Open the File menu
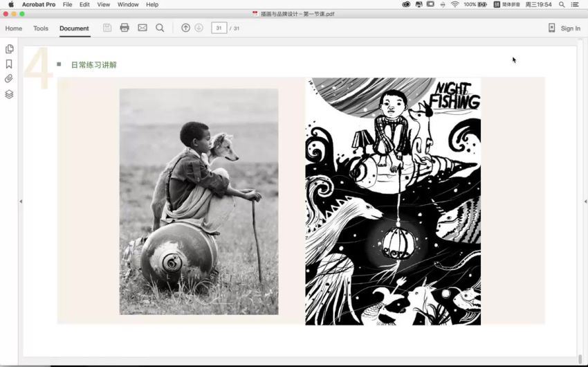This screenshot has width=588, height=367. point(68,5)
